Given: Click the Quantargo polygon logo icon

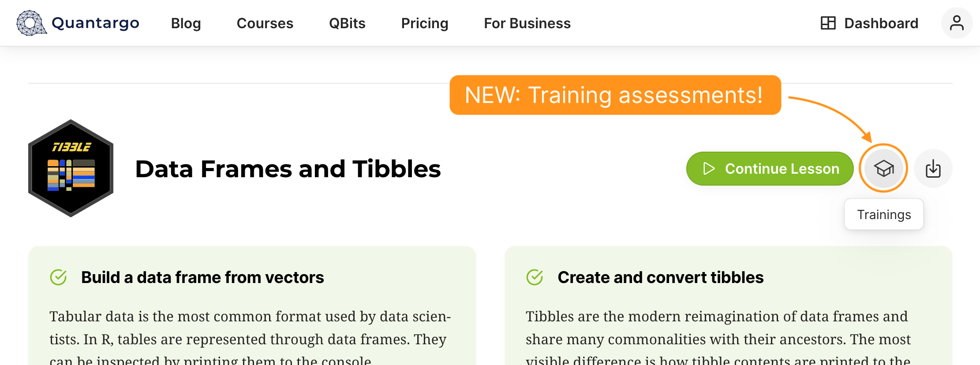Looking at the screenshot, I should pyautogui.click(x=31, y=23).
